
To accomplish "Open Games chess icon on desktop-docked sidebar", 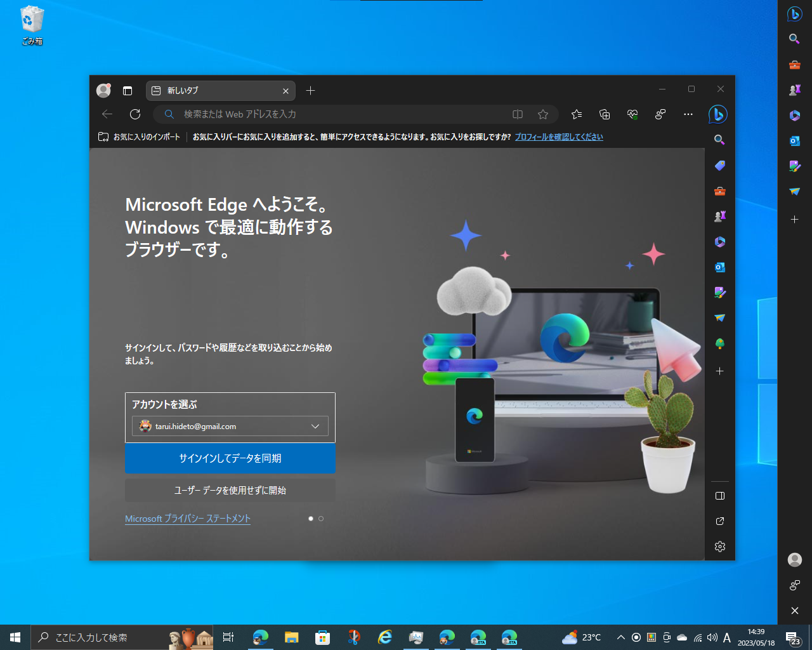I will point(794,90).
